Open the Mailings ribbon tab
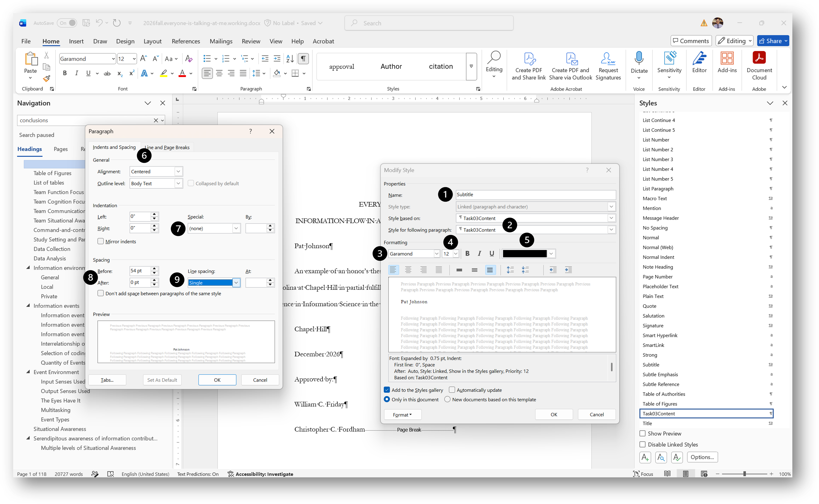 click(221, 41)
